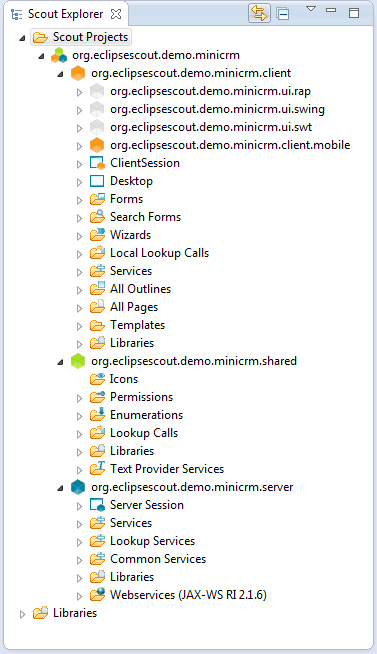This screenshot has width=377, height=654.
Task: Click the orange client.mobile bundle icon
Action: click(x=97, y=145)
